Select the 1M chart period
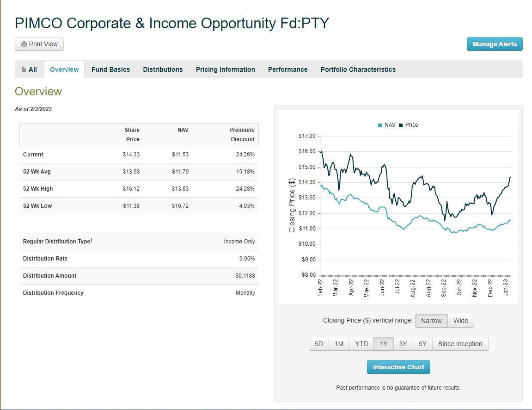The image size is (532, 410). click(339, 344)
